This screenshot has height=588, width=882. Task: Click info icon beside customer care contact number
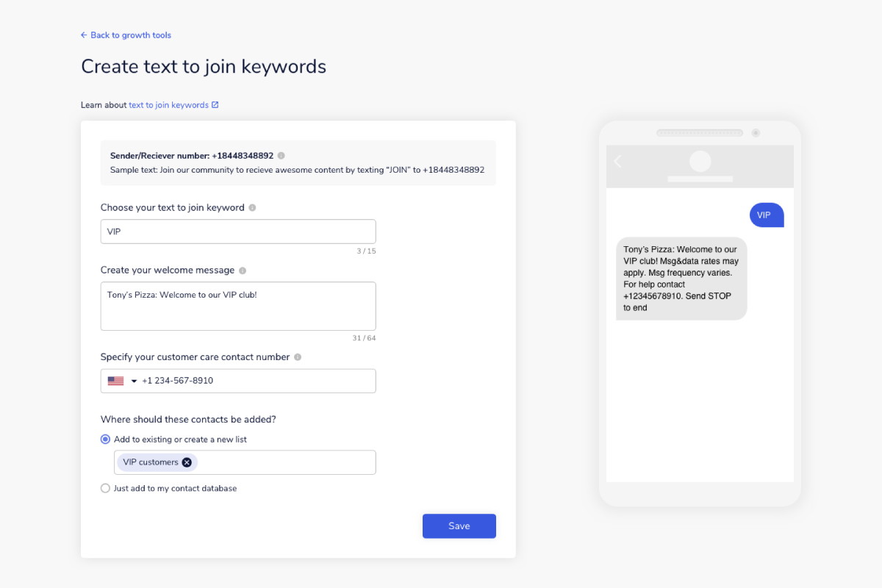298,357
